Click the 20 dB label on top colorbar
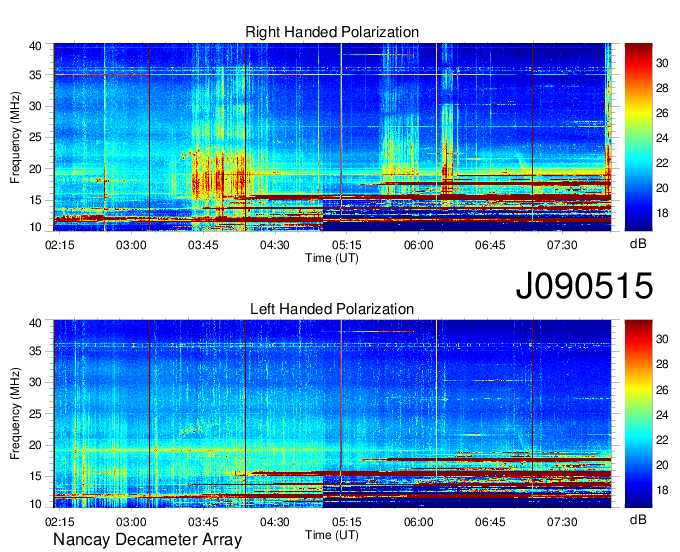680x552 pixels. click(x=662, y=189)
